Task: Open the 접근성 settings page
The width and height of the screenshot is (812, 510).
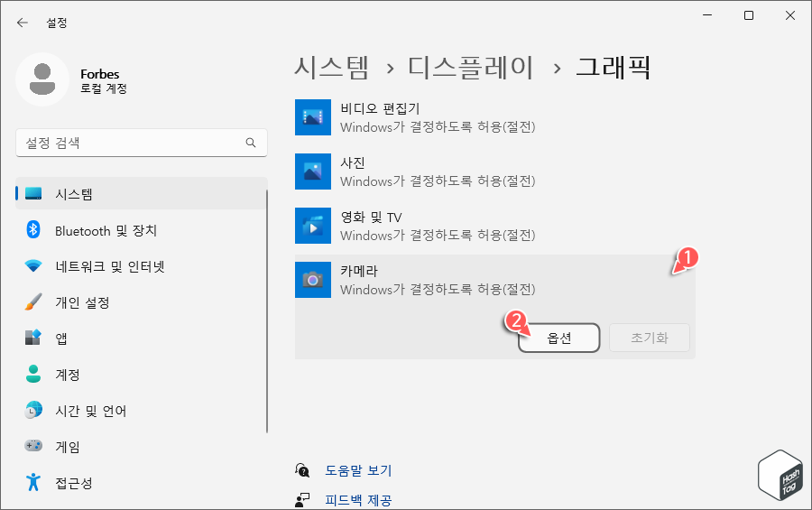Action: pos(142,483)
